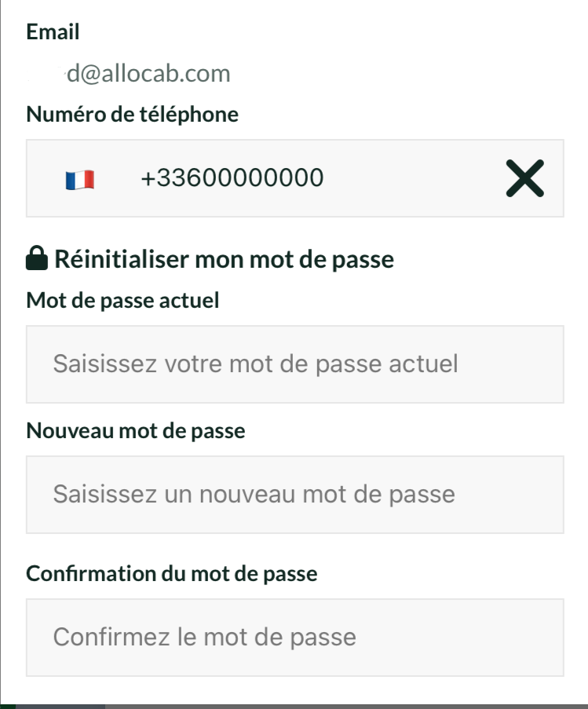Click the allocab.com email address
The height and width of the screenshot is (709, 588).
148,73
